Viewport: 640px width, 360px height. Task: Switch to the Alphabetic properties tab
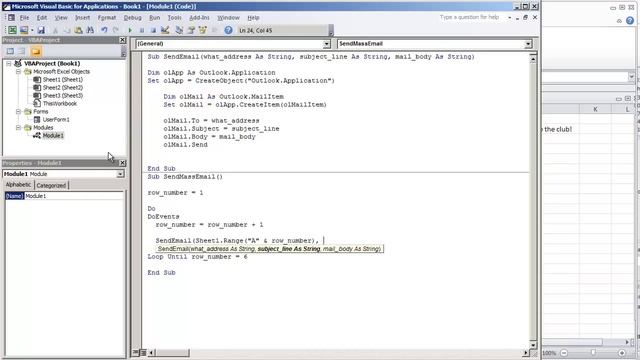pyautogui.click(x=18, y=185)
